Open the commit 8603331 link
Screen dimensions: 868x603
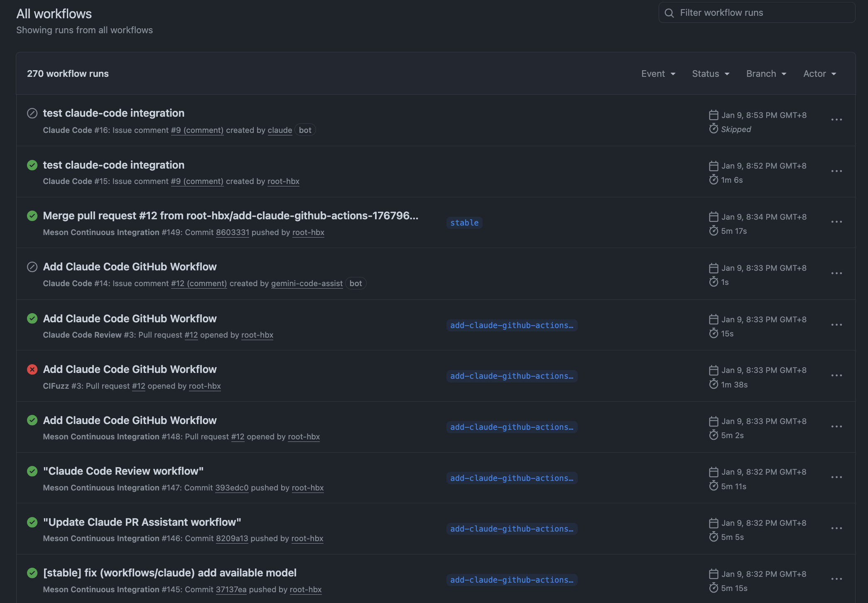(x=232, y=233)
